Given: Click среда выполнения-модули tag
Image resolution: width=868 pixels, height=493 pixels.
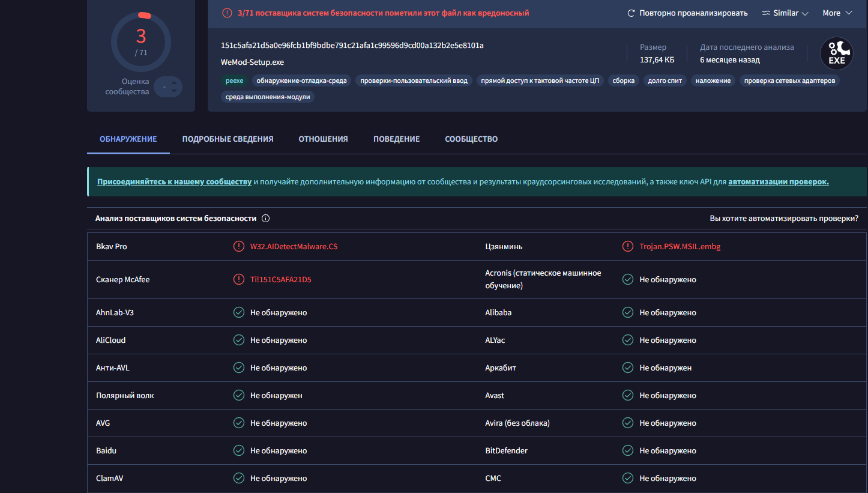Looking at the screenshot, I should tap(268, 97).
